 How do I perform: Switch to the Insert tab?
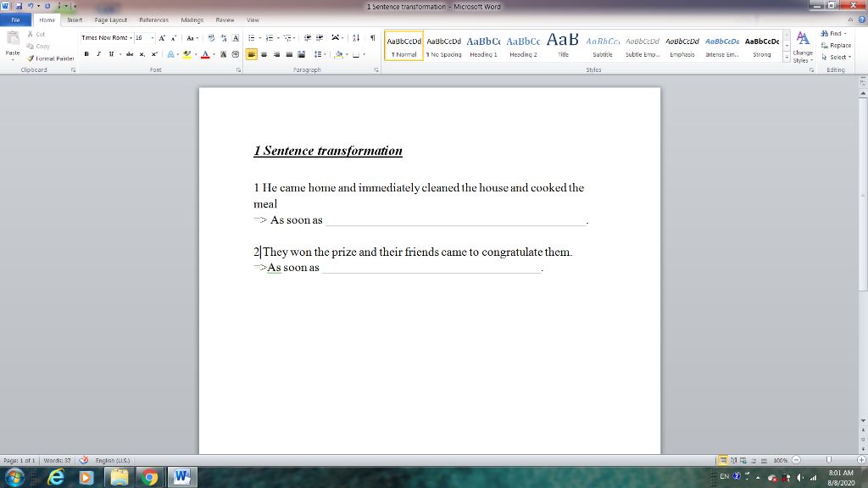pos(75,20)
